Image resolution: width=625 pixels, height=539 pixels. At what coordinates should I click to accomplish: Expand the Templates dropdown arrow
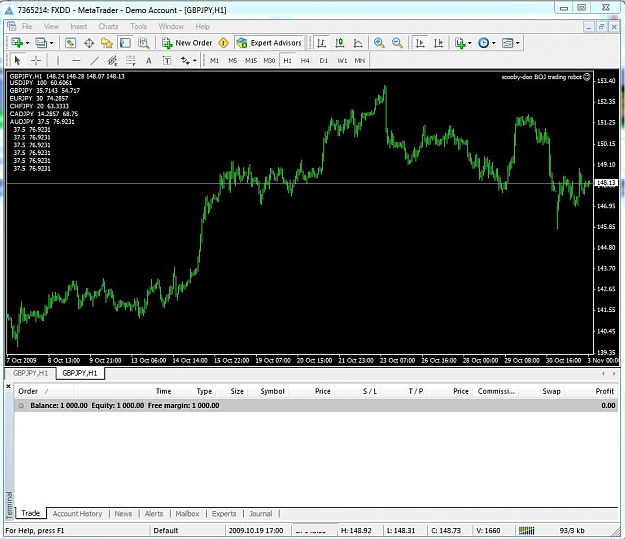coord(518,43)
